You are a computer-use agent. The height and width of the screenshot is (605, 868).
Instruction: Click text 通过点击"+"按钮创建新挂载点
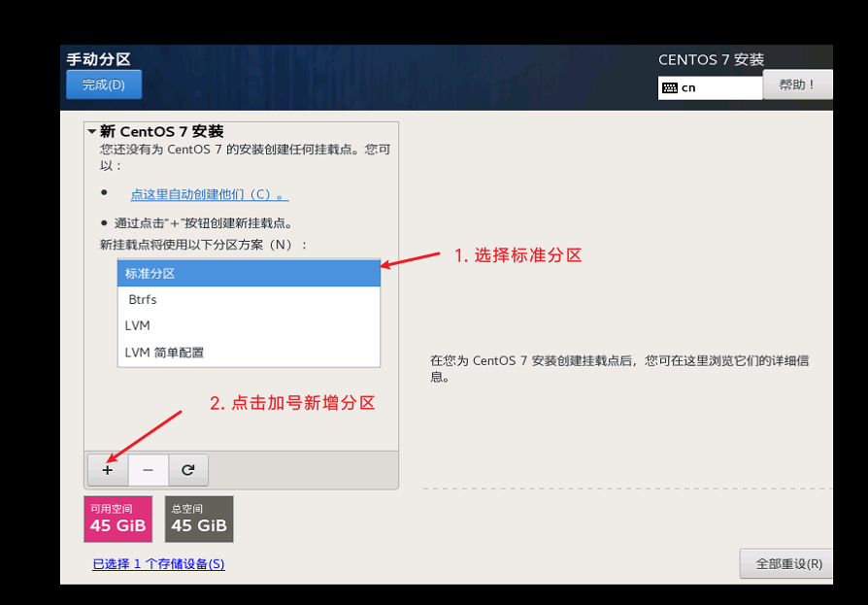[203, 223]
